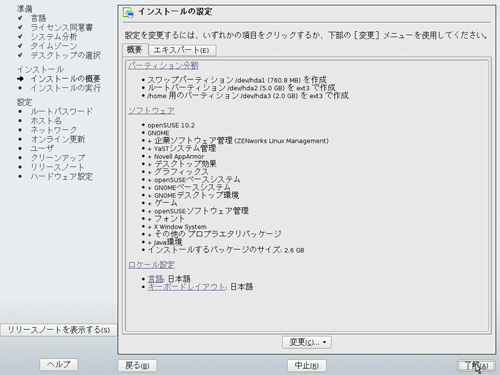Click the ルートパスワード step in sidebar
This screenshot has width=500, height=375.
(62, 111)
